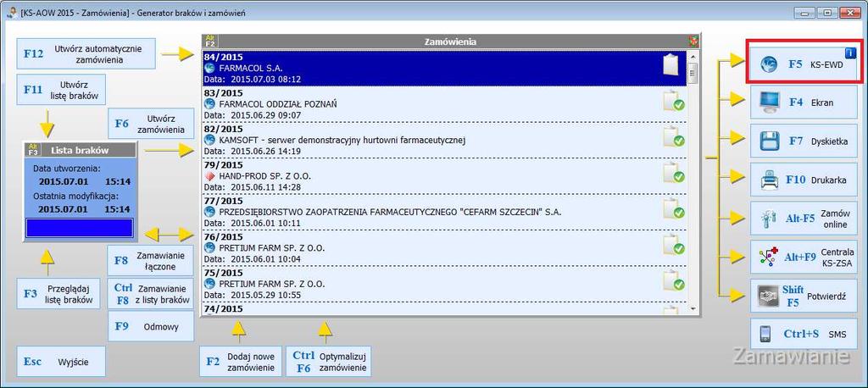The width and height of the screenshot is (868, 388).
Task: Click Alt F3 icon in Lista braków header
Action: point(32,149)
